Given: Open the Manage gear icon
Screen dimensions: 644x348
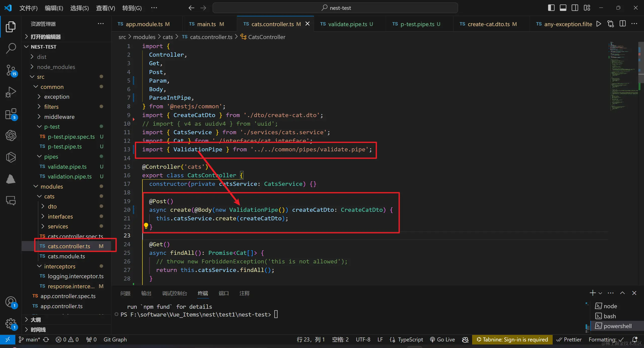Looking at the screenshot, I should 11,324.
